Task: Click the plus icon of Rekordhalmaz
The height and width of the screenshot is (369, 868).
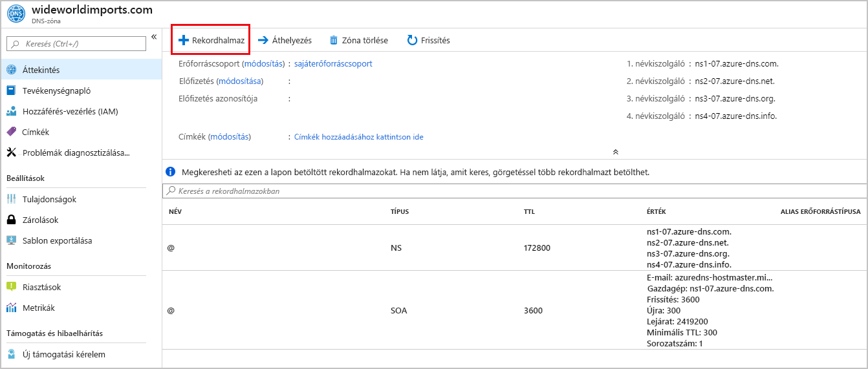Action: coord(182,40)
